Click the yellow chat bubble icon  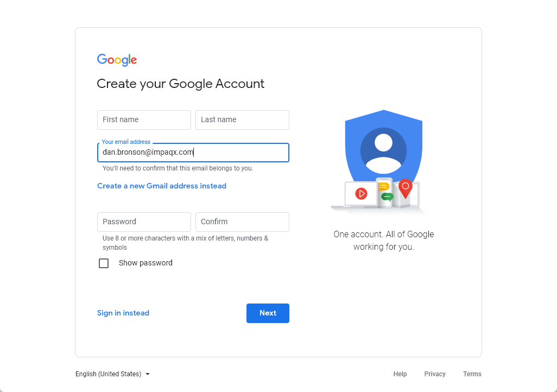(x=384, y=186)
